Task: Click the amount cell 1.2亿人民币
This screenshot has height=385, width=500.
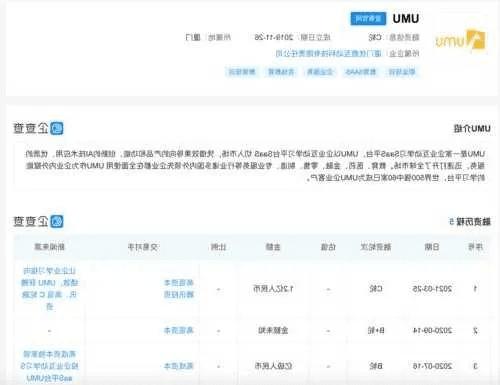Action: click(x=273, y=289)
